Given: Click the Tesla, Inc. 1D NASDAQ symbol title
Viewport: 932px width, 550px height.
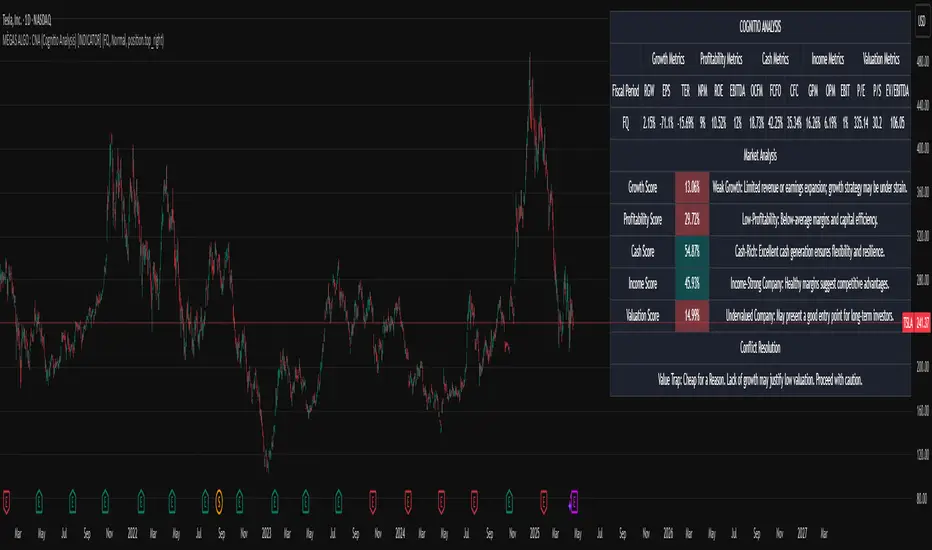Looking at the screenshot, I should [x=27, y=20].
